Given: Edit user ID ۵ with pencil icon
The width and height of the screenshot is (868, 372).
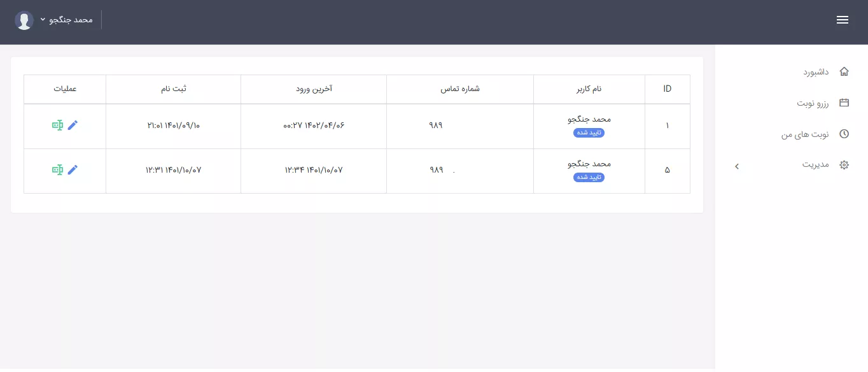Looking at the screenshot, I should pos(73,169).
